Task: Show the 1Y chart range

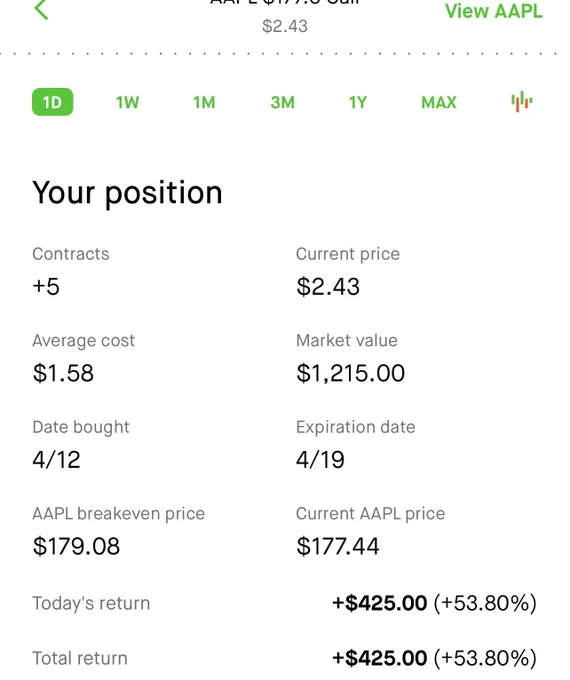Action: point(358,103)
